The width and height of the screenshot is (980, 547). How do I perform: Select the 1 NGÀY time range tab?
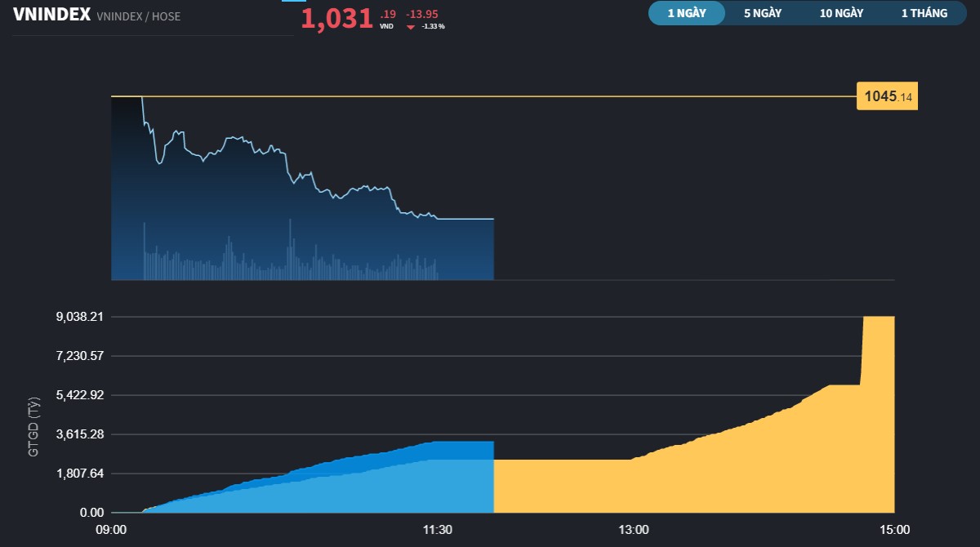(686, 13)
